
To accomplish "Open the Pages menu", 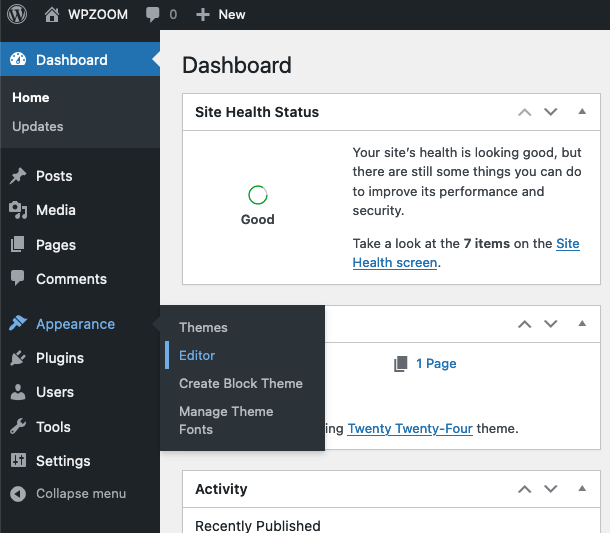I will coord(56,245).
